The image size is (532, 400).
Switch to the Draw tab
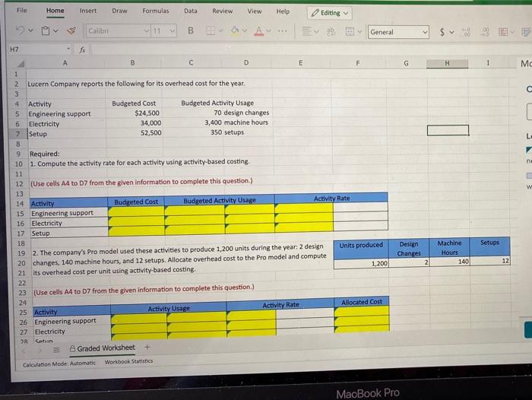(119, 11)
